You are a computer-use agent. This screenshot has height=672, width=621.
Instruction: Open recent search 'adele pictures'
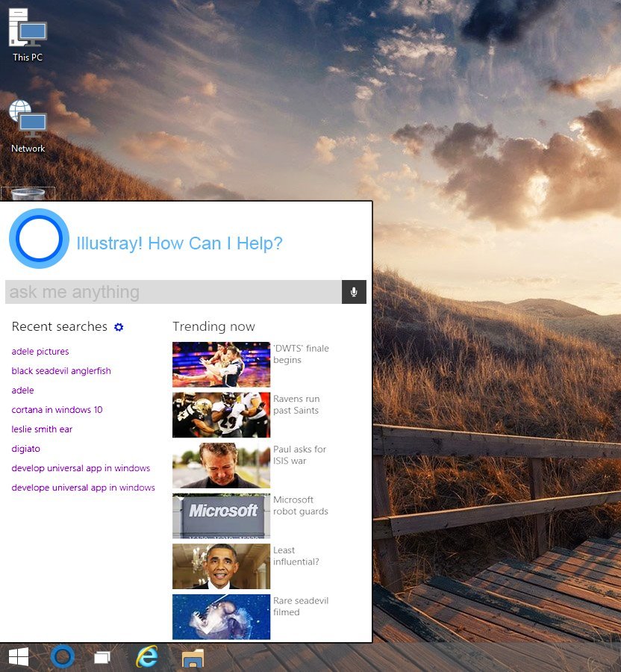pos(40,352)
